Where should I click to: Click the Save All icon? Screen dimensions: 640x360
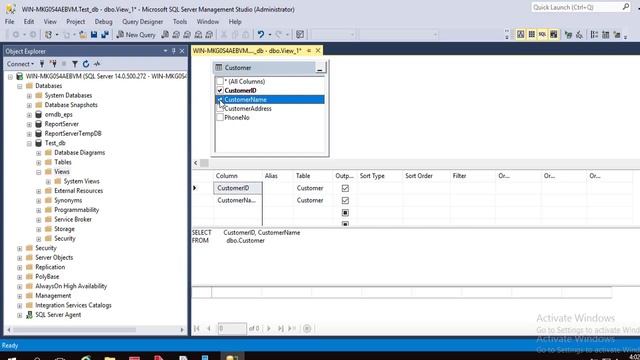pyautogui.click(x=105, y=35)
